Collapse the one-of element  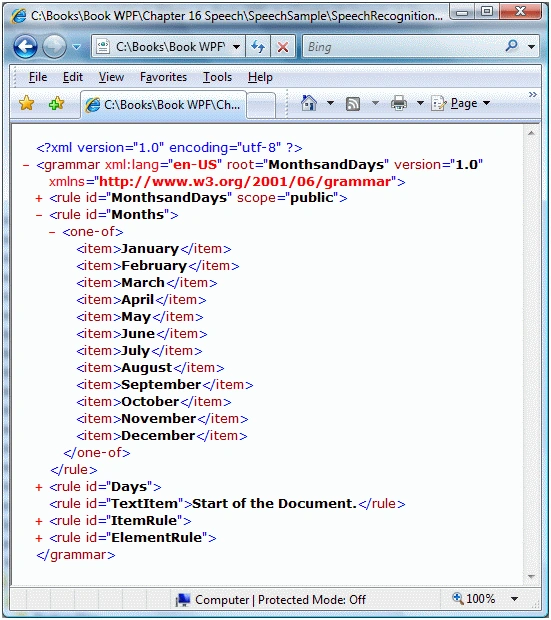click(52, 232)
